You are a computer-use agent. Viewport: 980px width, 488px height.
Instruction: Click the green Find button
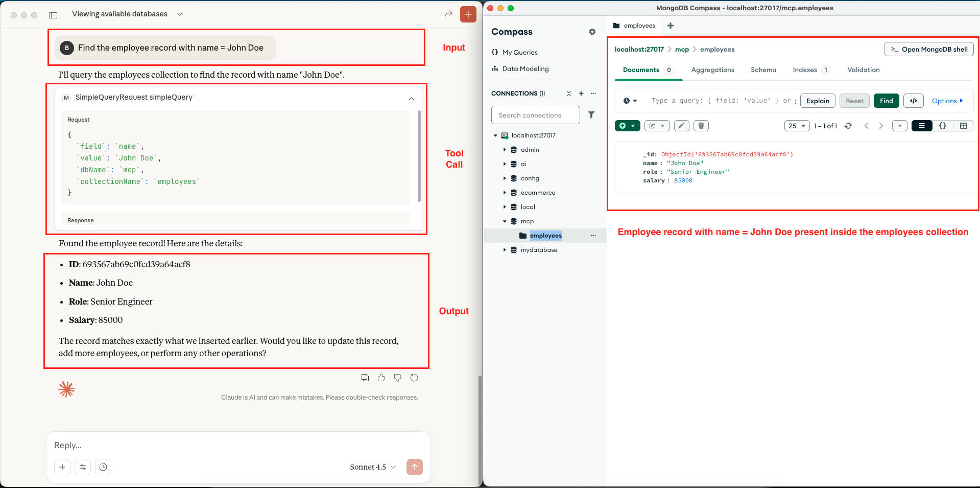886,101
